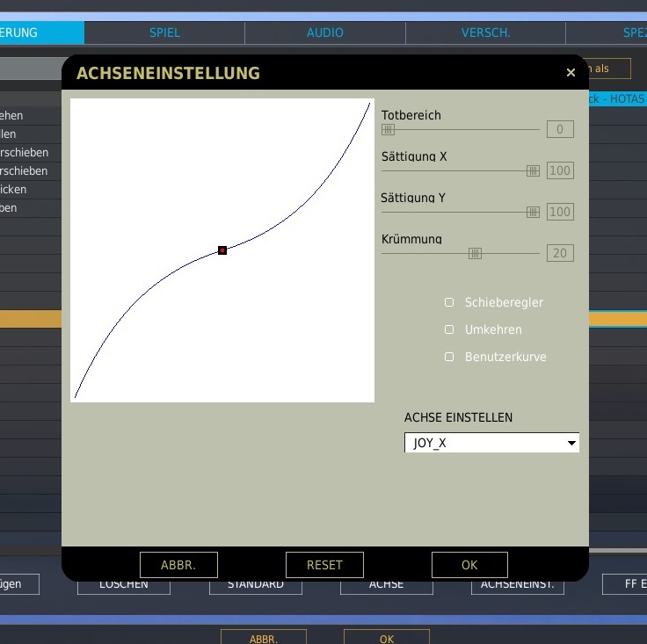Toggle the Umkehren checkbox

(449, 329)
